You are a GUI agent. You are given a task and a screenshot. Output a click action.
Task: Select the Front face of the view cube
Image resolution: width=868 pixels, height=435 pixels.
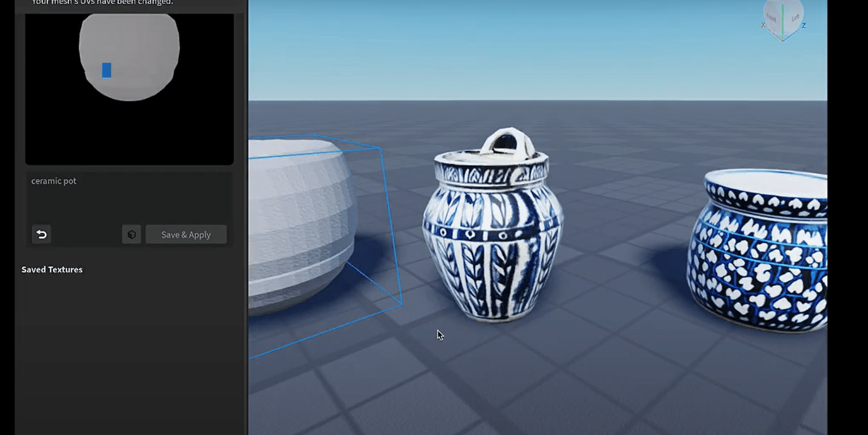(772, 18)
